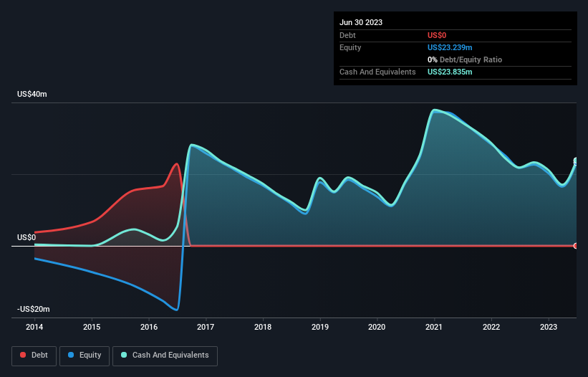Click the -US$20m y-axis label
Screen dimensions: 588x377
point(34,309)
